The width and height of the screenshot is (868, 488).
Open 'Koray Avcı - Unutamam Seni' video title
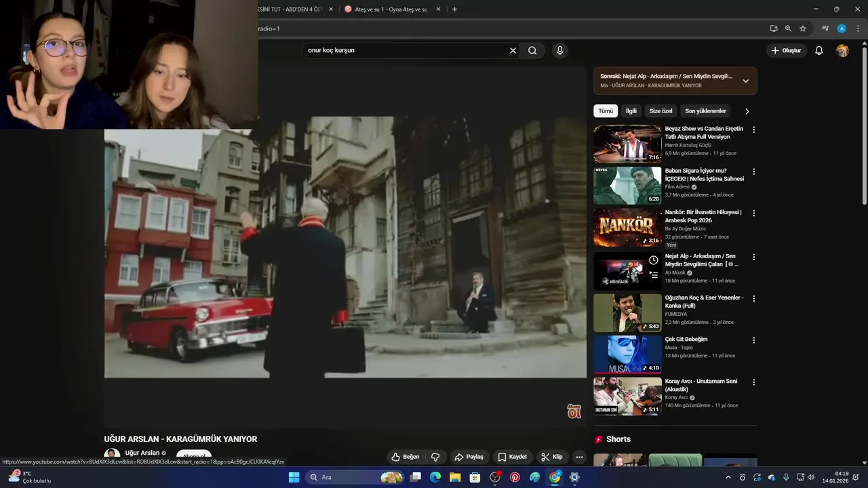pyautogui.click(x=701, y=385)
